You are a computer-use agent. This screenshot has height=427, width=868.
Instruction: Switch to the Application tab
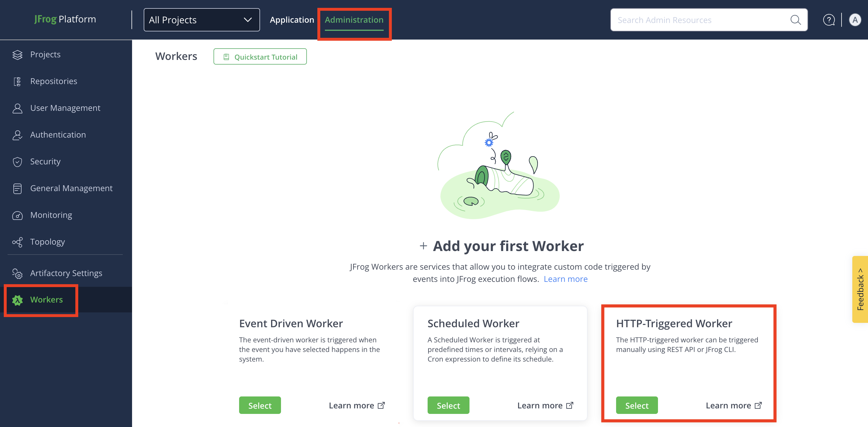[x=292, y=19]
